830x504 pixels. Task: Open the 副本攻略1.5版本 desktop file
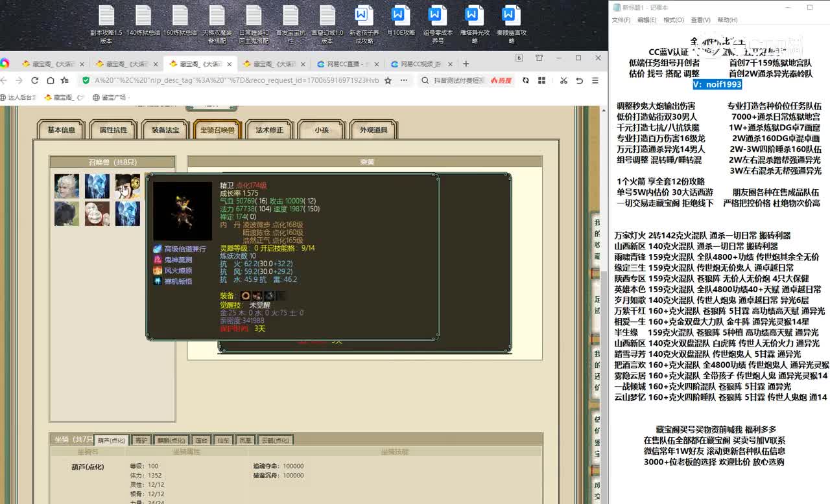pos(106,25)
